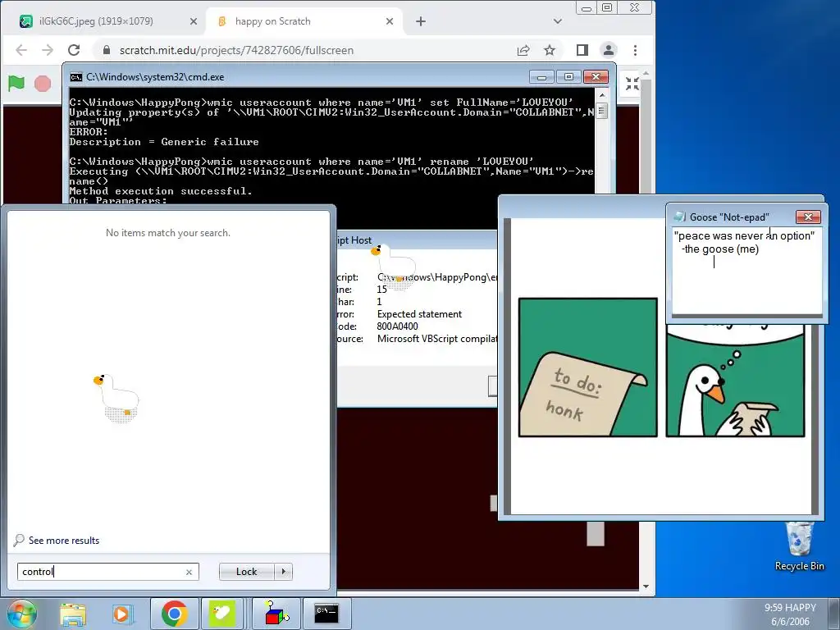This screenshot has height=630, width=840.
Task: Click See more results link
Action: coord(64,541)
